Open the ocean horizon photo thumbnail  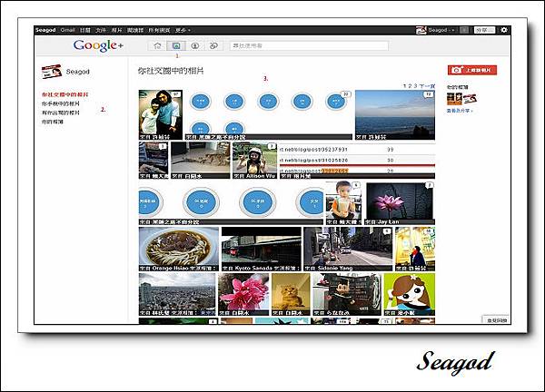point(395,115)
